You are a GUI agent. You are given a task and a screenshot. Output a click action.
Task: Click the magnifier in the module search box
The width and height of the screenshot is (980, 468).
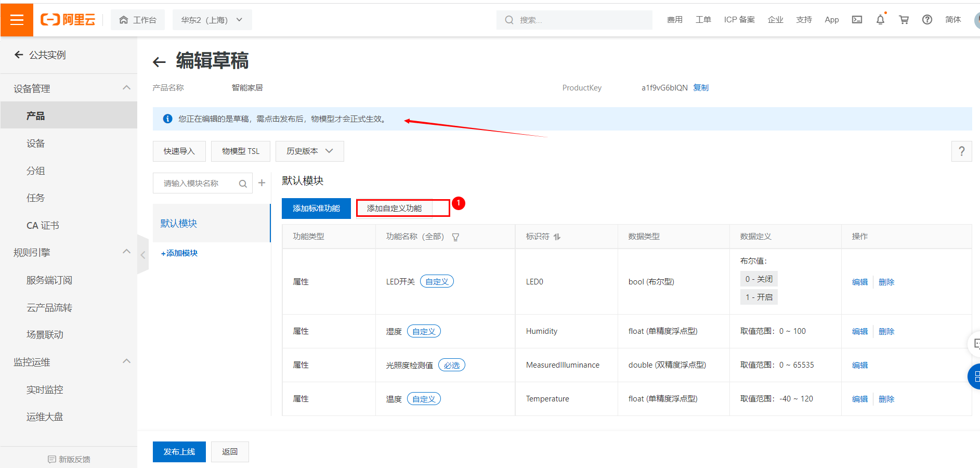pos(242,183)
